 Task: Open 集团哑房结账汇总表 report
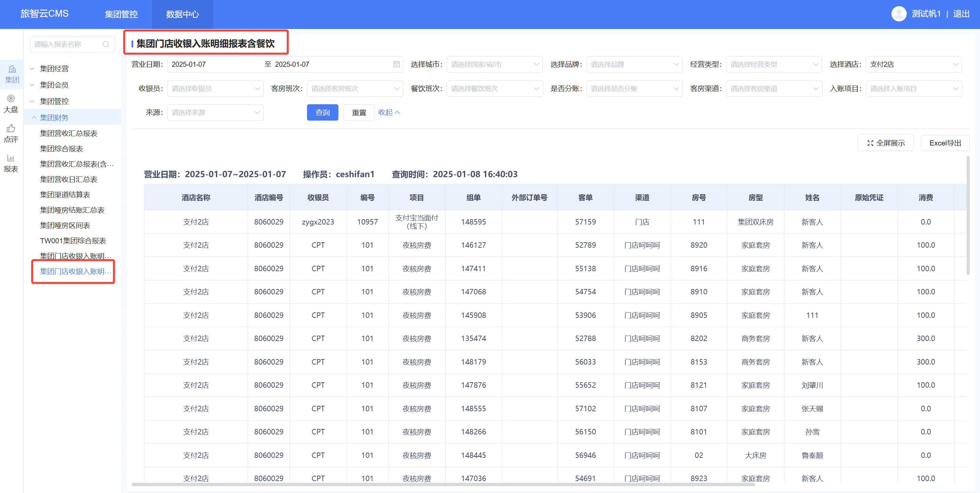(72, 210)
